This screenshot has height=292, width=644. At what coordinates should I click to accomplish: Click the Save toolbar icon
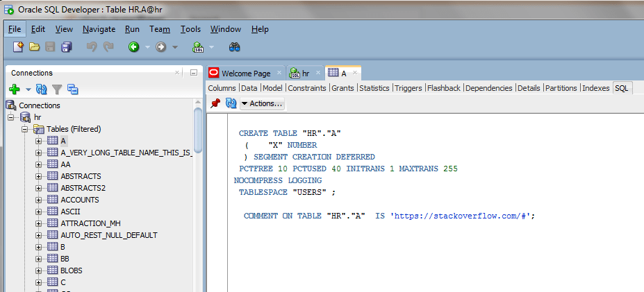click(50, 47)
